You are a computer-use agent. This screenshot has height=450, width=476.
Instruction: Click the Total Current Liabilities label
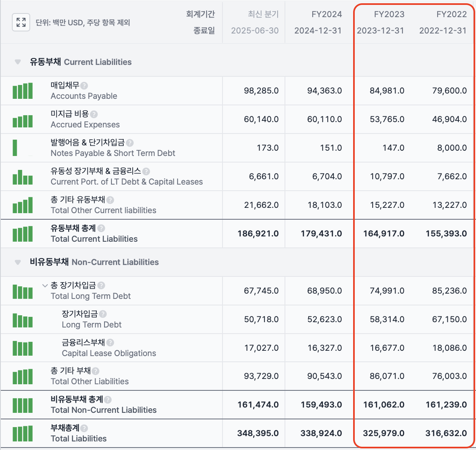[94, 239]
